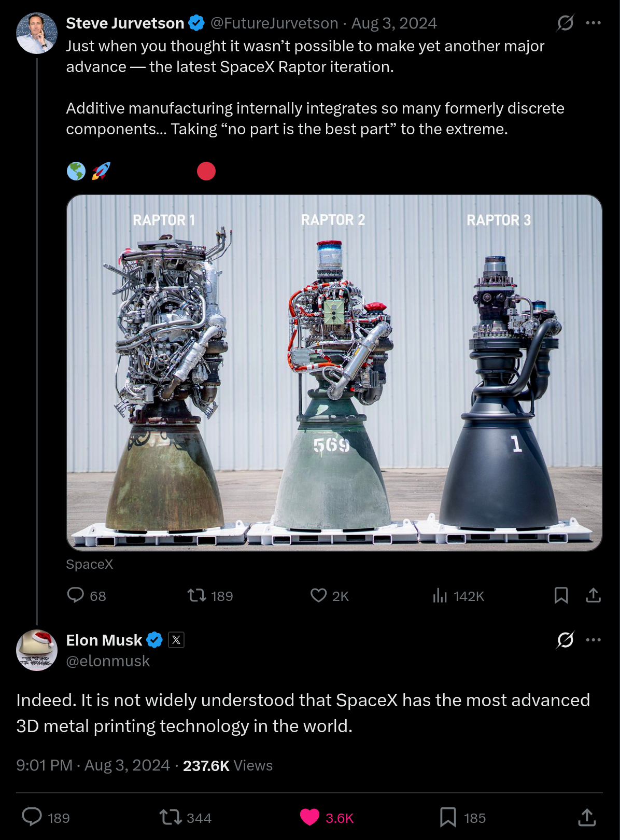The width and height of the screenshot is (620, 840).
Task: Open more options for Elon Musk's reply
Action: tap(593, 640)
